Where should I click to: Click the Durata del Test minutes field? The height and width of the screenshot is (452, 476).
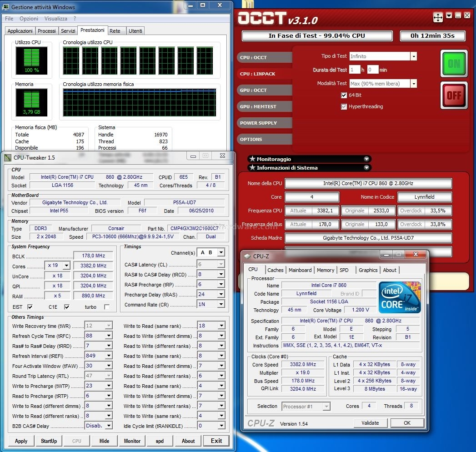pyautogui.click(x=372, y=70)
